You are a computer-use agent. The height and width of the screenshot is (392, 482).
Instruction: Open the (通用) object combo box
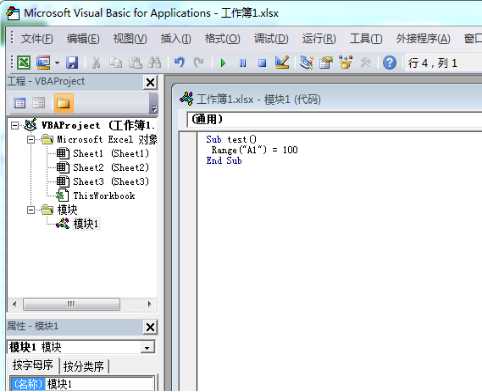(x=335, y=119)
